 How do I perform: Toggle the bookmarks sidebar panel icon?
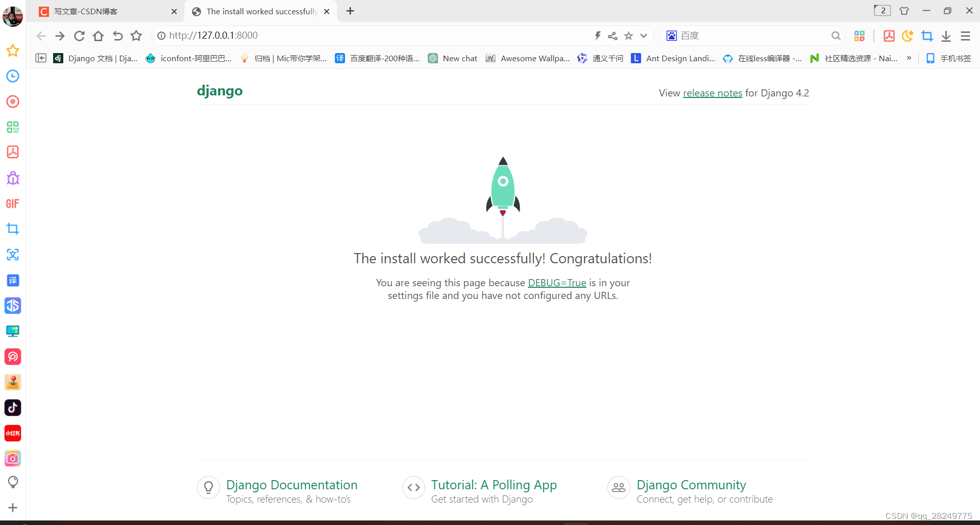click(41, 58)
